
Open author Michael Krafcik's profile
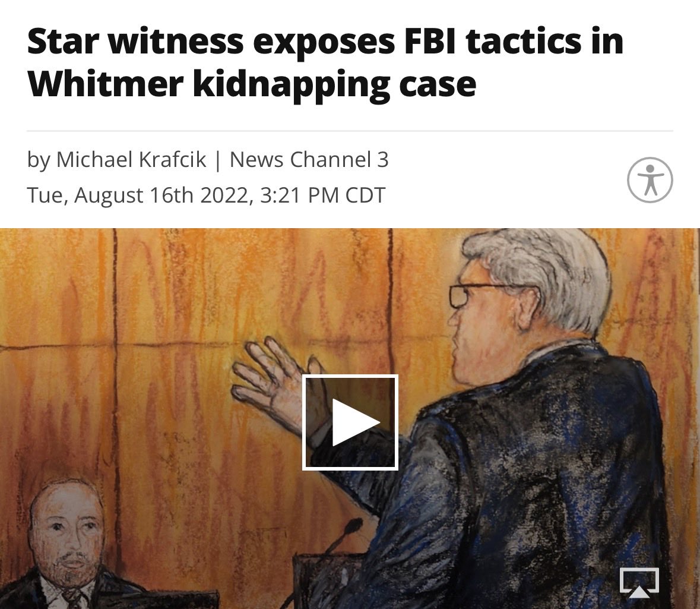[x=131, y=159]
